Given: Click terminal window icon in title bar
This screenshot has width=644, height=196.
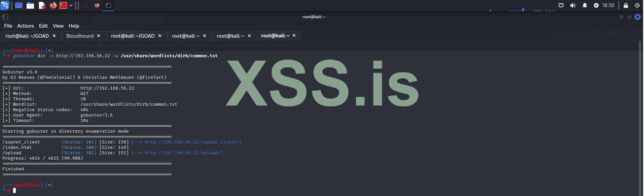Looking at the screenshot, I should [x=5, y=17].
